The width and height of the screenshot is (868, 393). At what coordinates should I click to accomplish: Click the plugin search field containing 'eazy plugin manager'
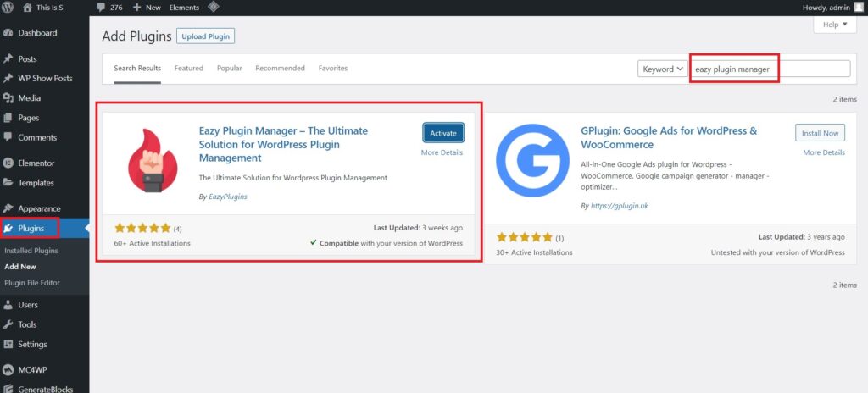click(770, 69)
